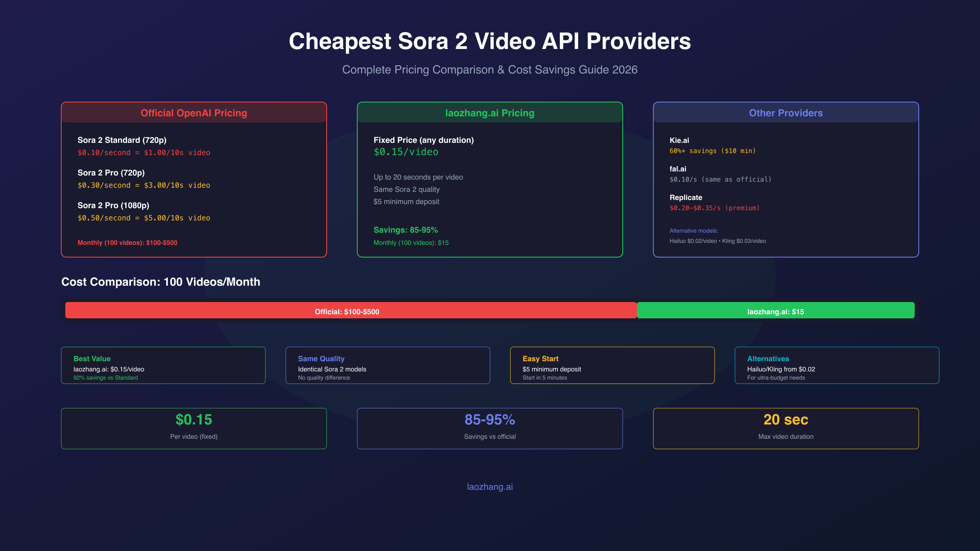Viewport: 980px width, 551px height.
Task: Click the 85-95% savings stat box
Action: coord(490,428)
